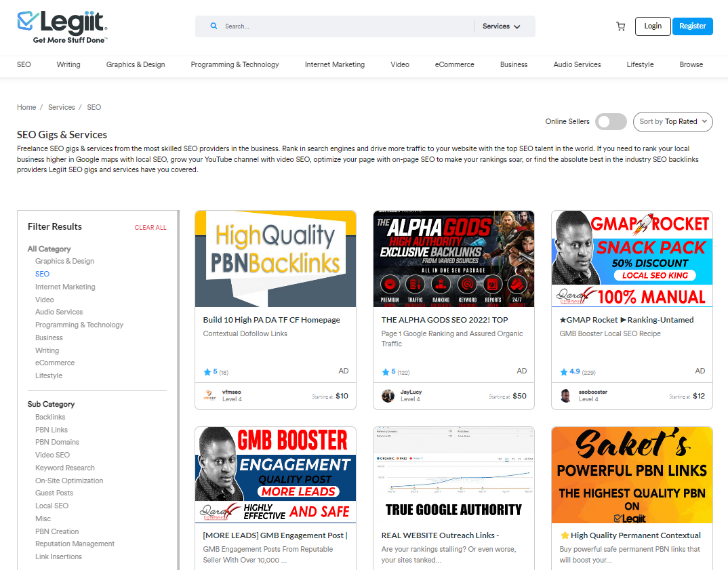The height and width of the screenshot is (570, 728).
Task: Open Alpha Gods backlinks thumbnail
Action: pyautogui.click(x=453, y=258)
